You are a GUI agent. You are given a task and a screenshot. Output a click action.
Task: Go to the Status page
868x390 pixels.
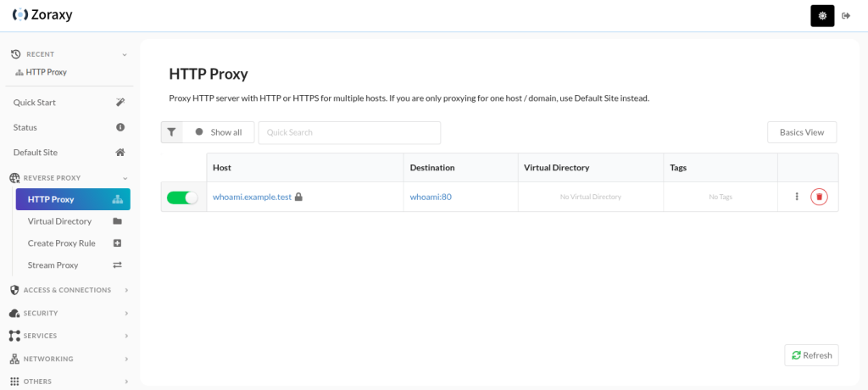(x=70, y=127)
